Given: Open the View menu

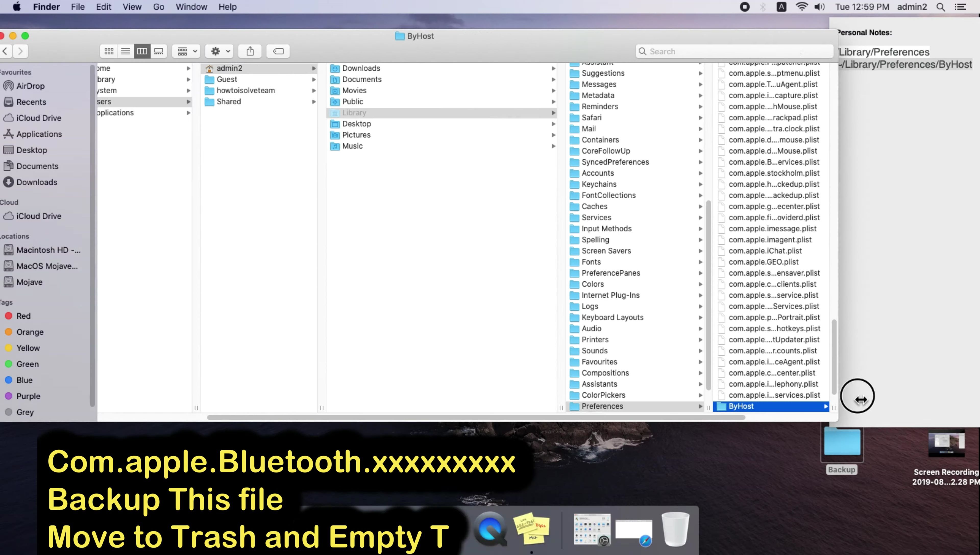Looking at the screenshot, I should [x=132, y=7].
